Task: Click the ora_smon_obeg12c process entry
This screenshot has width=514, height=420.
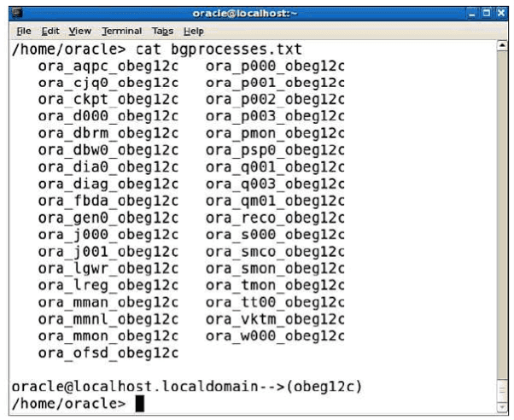Action: tap(275, 269)
